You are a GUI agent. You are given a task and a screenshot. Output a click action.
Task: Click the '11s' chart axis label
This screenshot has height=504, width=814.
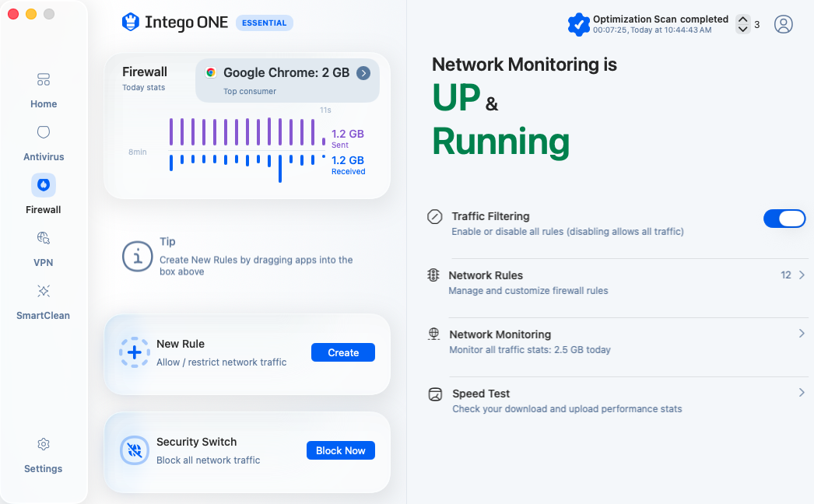tap(325, 110)
